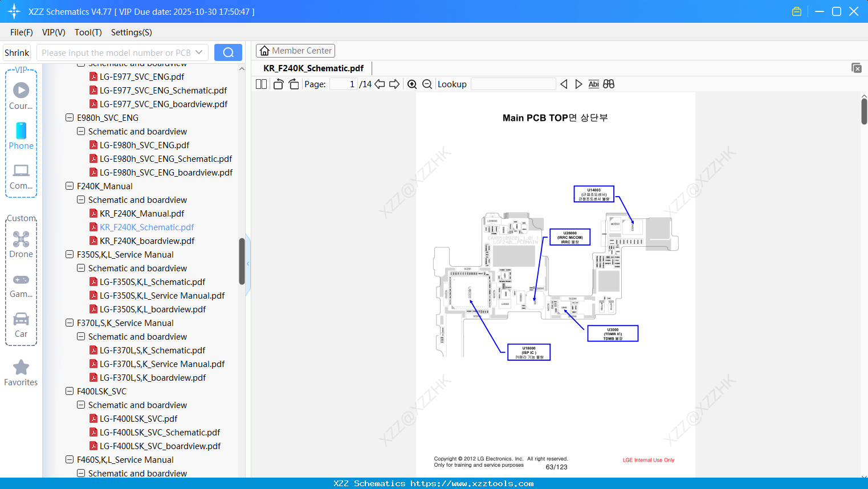Screen dimensions: 868x489
Task: Open the binoculars search tool
Action: pyautogui.click(x=609, y=84)
